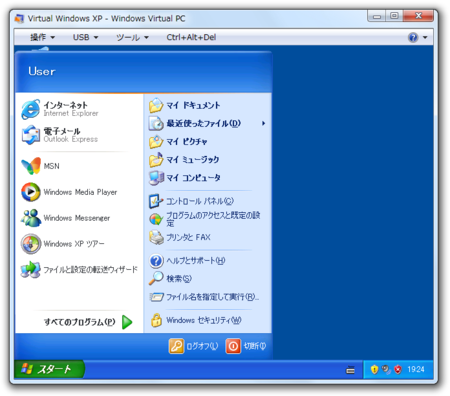Click the red 切断 power icon

coord(233,346)
